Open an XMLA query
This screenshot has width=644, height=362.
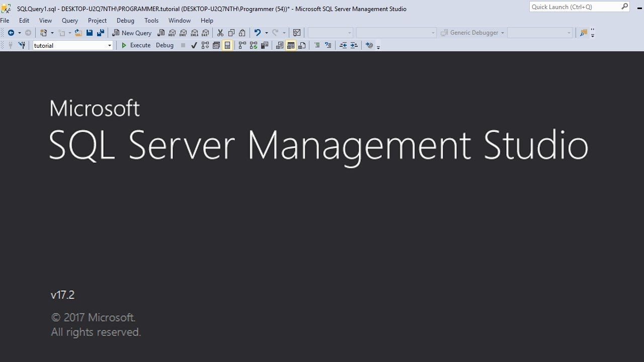(194, 33)
